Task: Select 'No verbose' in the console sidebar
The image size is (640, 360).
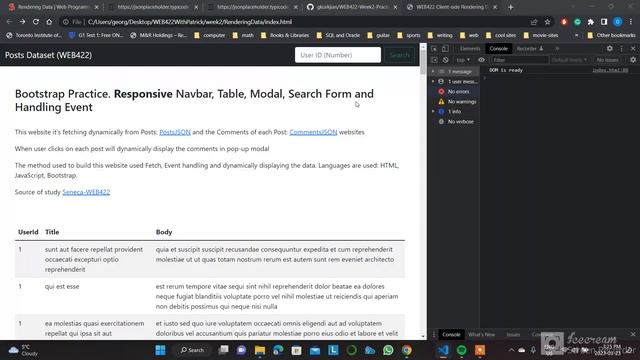Action: click(460, 122)
